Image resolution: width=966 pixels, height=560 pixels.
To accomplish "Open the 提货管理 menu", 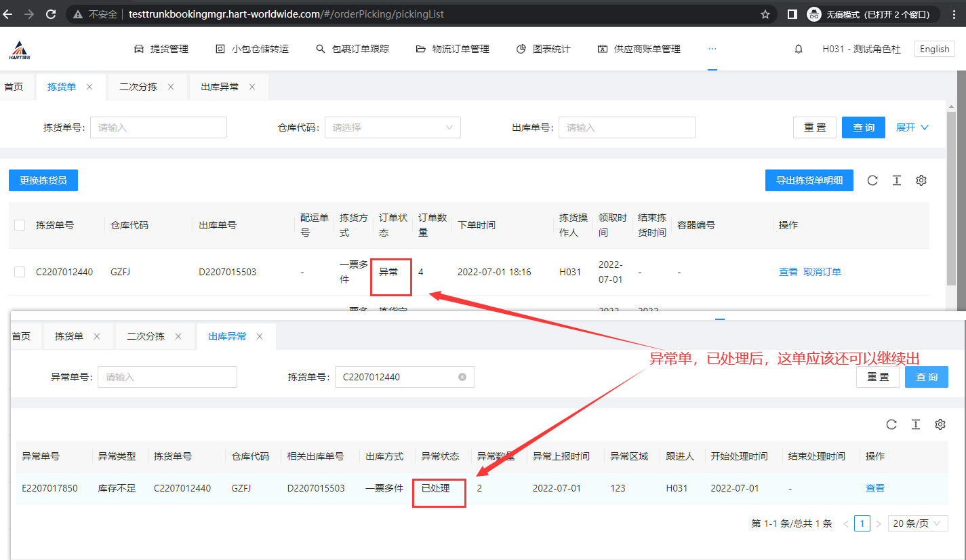I will coord(161,49).
